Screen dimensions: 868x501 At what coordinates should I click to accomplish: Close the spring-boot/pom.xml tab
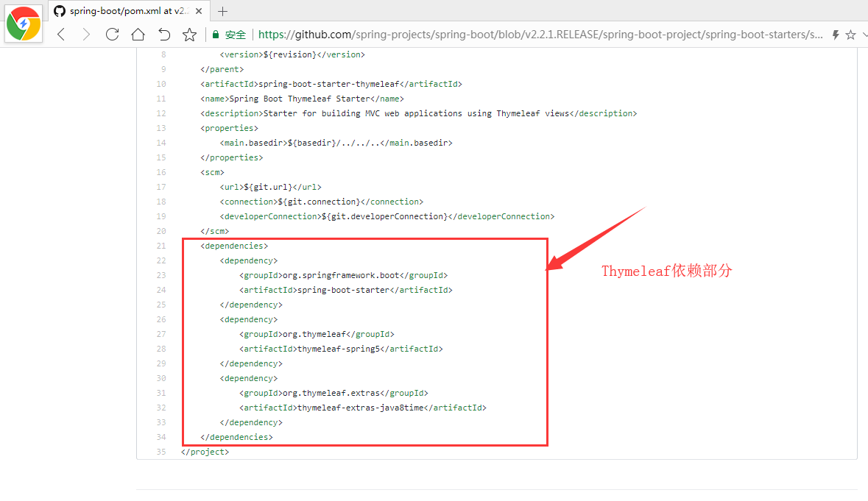(x=199, y=11)
